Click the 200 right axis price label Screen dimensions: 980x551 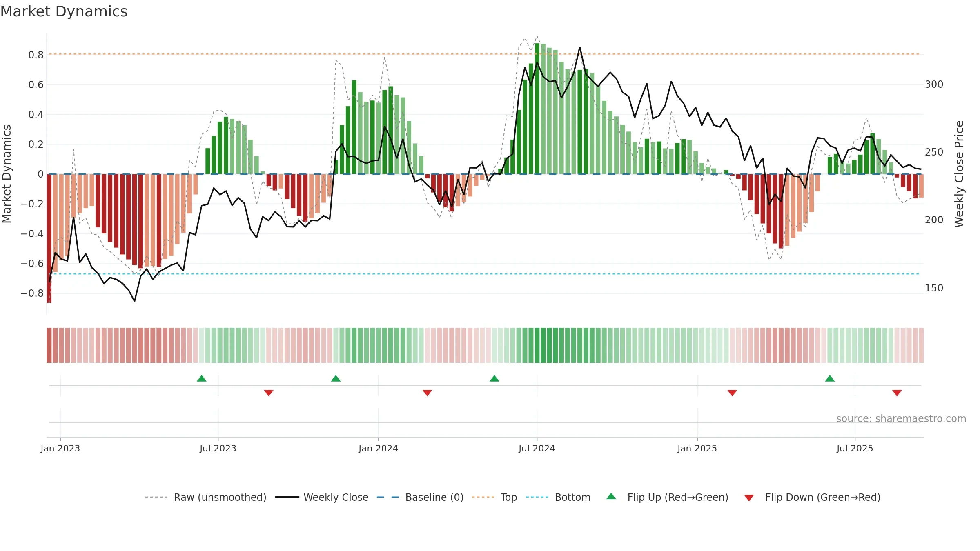coord(934,220)
